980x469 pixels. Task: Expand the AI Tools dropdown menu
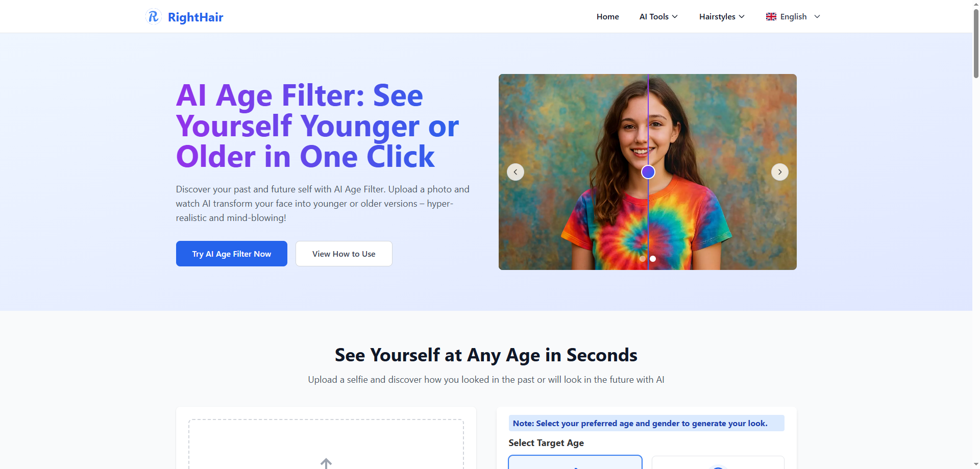point(658,17)
